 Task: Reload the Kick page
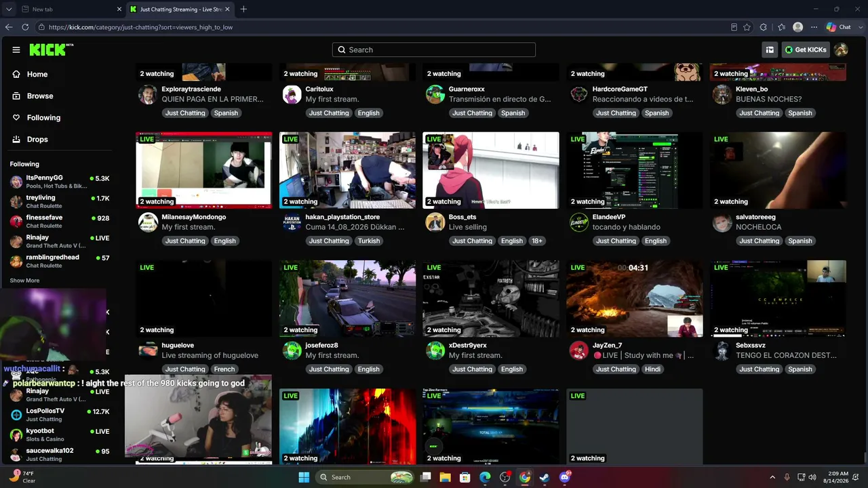click(x=25, y=27)
